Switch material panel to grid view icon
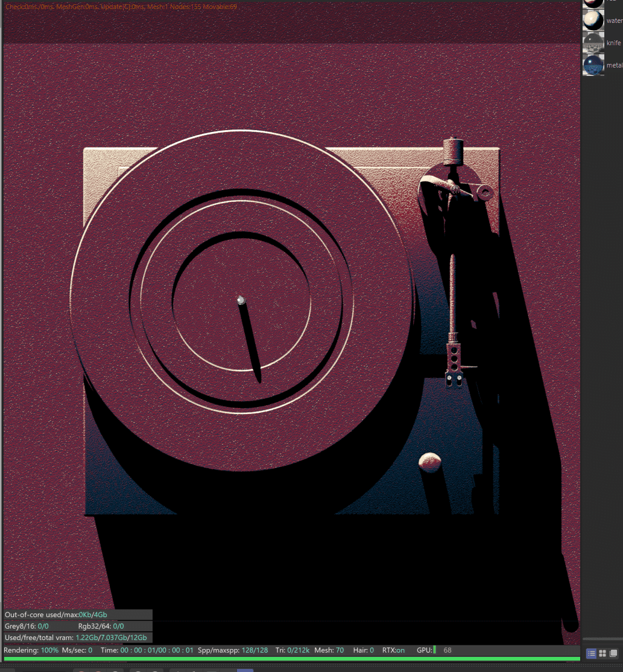The image size is (623, 672). 602,653
